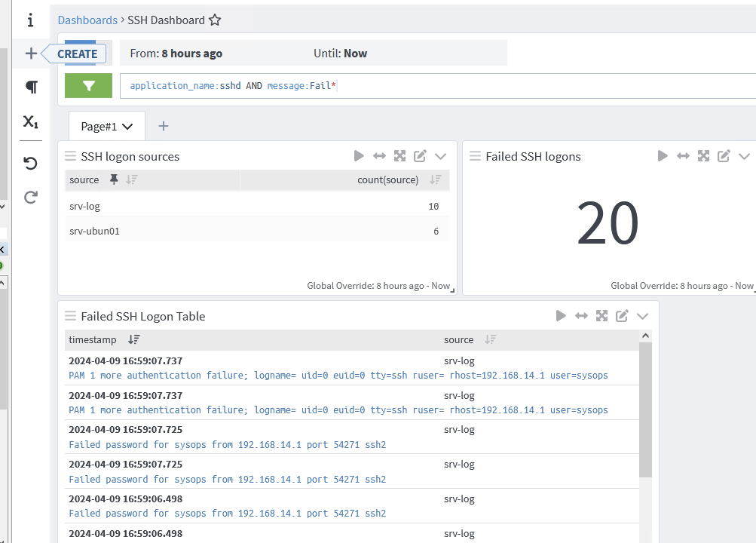Screen dimensions: 756x543
Task: Edit the SSH logon sources widget
Action: click(420, 156)
